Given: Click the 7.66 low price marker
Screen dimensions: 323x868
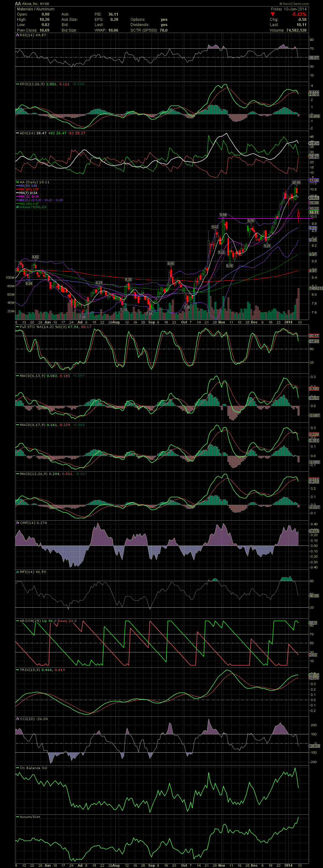Looking at the screenshot, I should [149, 313].
